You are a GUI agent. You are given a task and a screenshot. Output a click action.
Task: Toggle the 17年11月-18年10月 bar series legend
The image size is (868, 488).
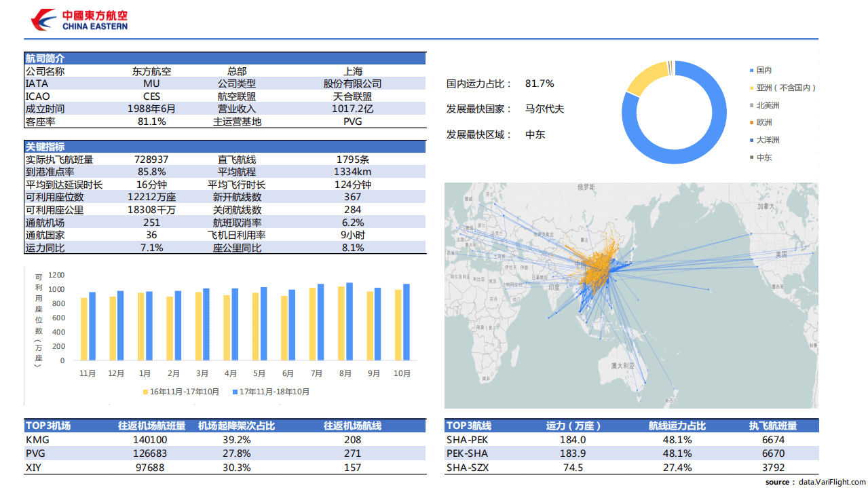point(270,392)
